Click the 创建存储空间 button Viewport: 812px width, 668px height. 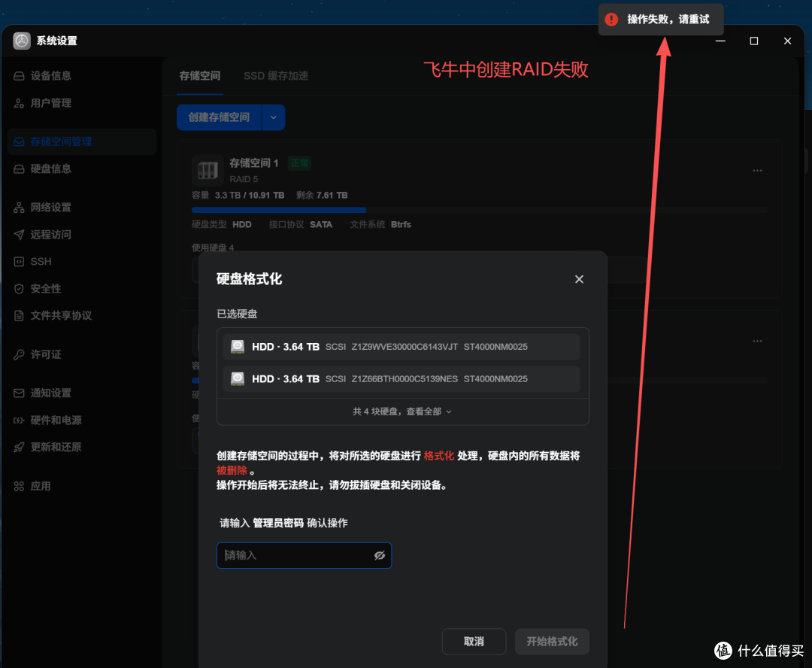(219, 117)
